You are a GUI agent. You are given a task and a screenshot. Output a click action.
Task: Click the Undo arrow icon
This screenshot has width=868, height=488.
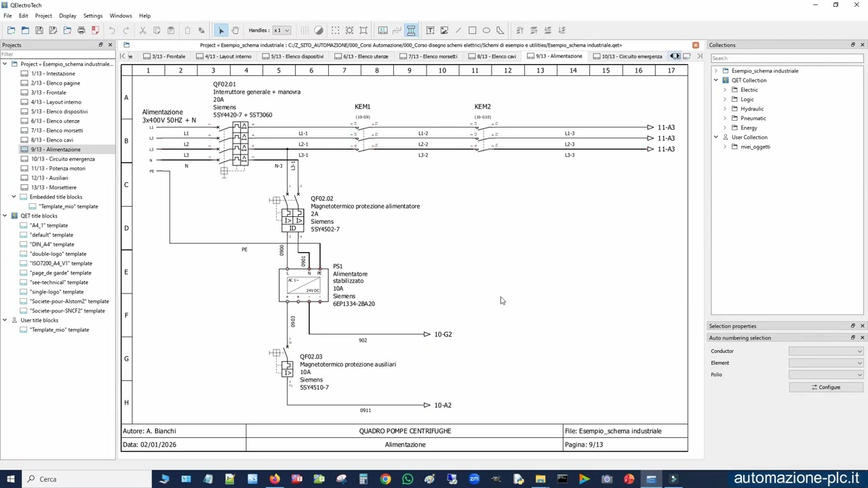click(112, 30)
